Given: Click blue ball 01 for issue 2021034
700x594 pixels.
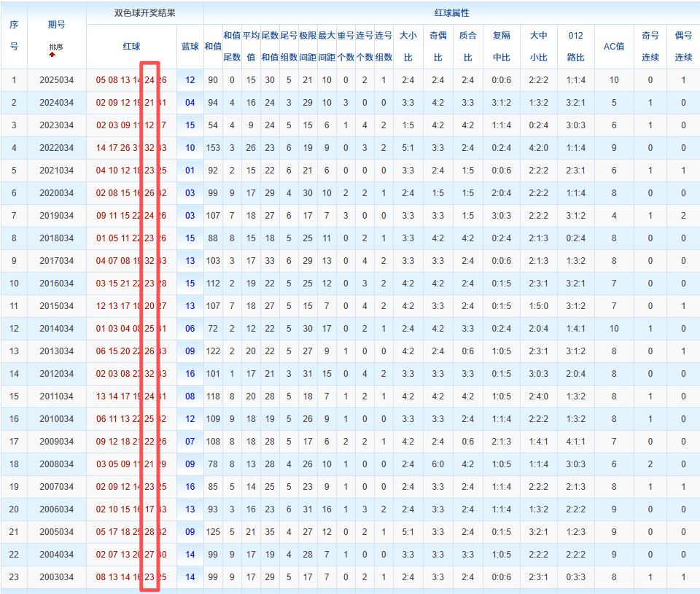Looking at the screenshot, I should coord(190,171).
